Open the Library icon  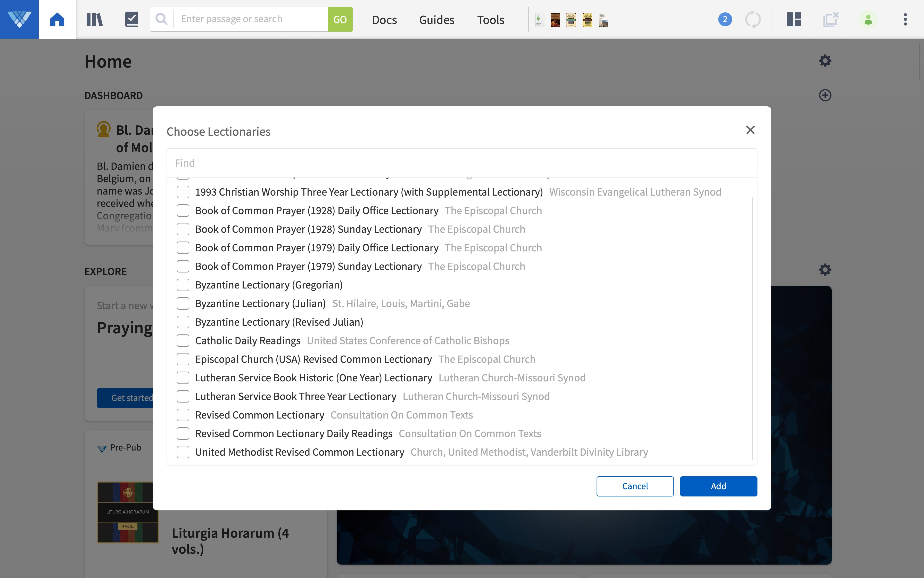coord(94,19)
